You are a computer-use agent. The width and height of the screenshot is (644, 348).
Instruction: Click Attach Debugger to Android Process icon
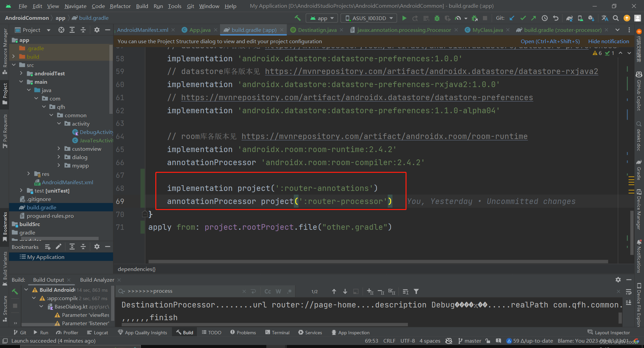[x=475, y=18]
